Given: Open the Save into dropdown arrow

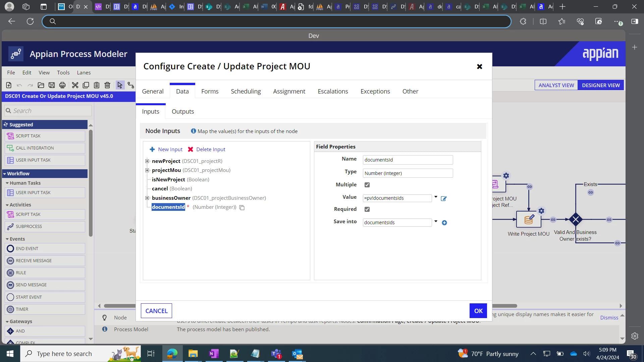Looking at the screenshot, I should (x=436, y=221).
